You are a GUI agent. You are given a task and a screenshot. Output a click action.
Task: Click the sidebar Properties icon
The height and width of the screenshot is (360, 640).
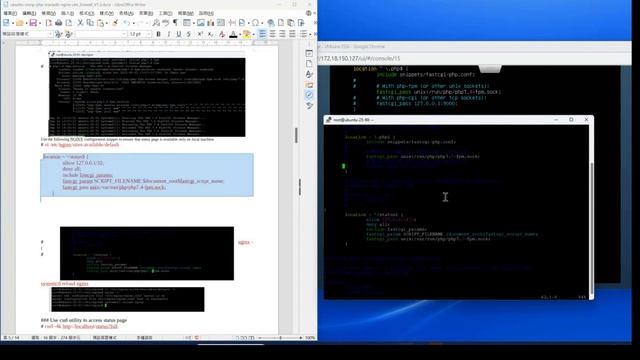[309, 53]
